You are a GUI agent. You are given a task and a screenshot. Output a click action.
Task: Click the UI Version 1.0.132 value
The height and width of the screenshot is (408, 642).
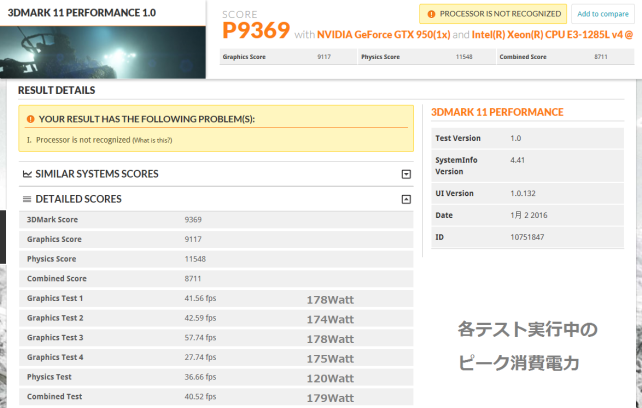(523, 193)
